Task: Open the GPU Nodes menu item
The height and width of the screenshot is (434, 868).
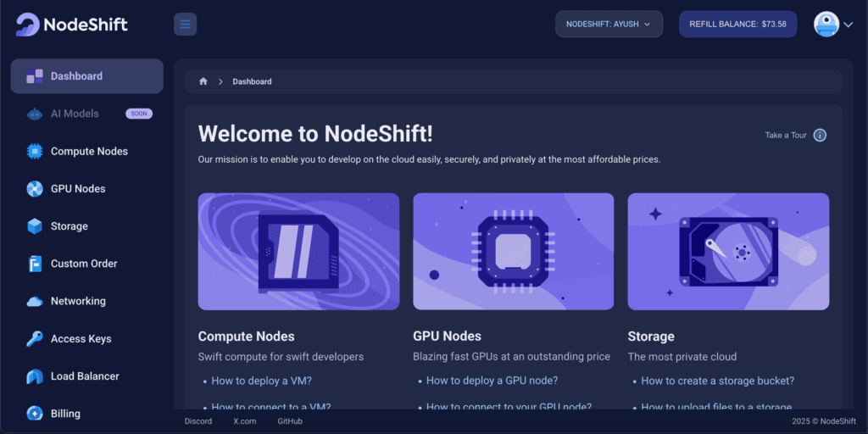Action: coord(87,189)
